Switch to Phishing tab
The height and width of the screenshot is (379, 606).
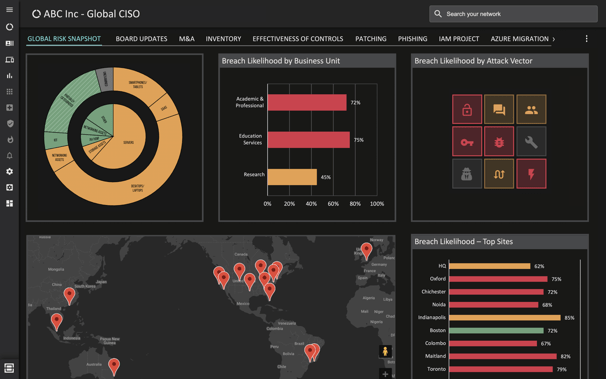(x=412, y=39)
